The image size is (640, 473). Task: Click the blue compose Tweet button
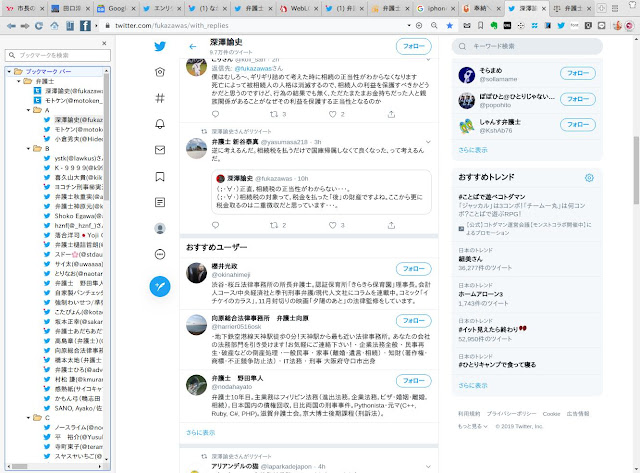160,286
